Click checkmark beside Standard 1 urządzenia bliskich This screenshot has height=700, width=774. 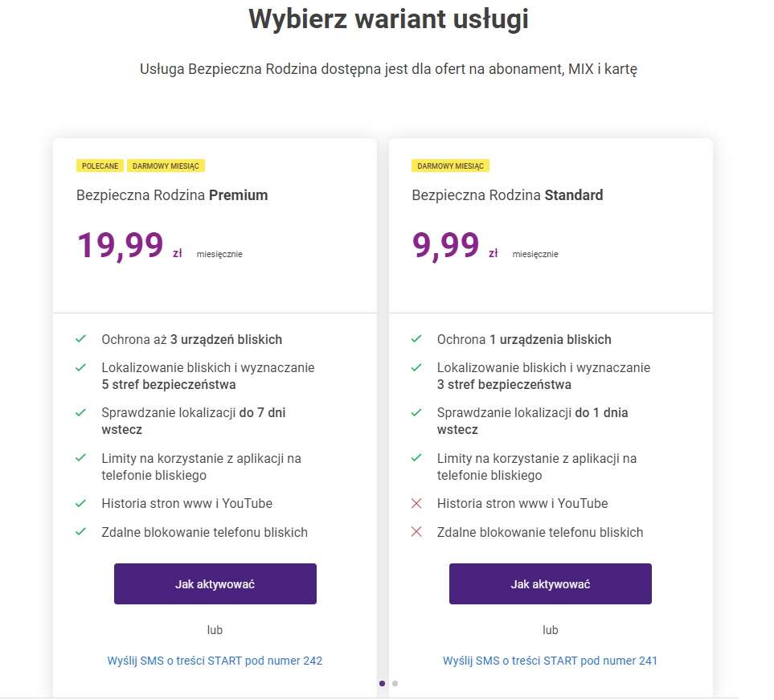click(416, 339)
